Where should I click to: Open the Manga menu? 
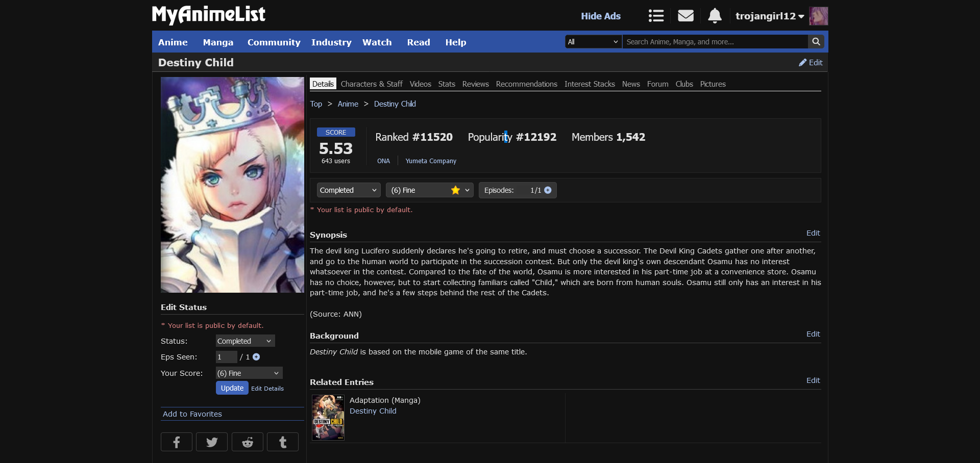point(218,42)
